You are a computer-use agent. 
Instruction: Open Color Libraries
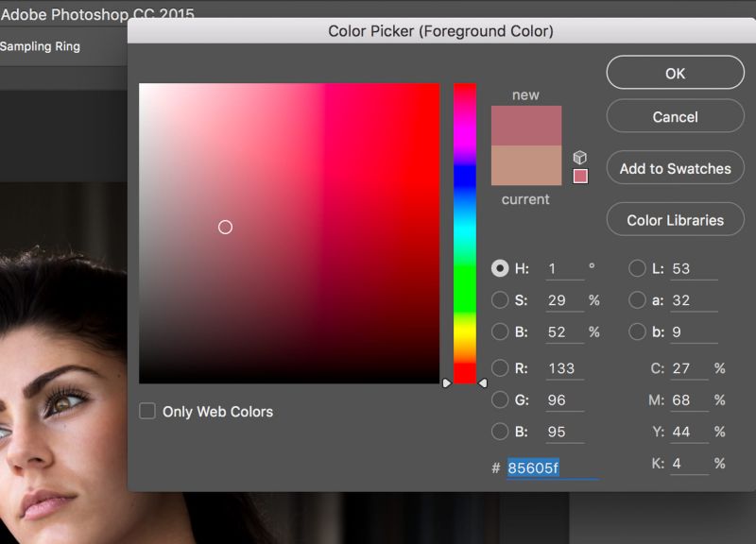(x=675, y=219)
